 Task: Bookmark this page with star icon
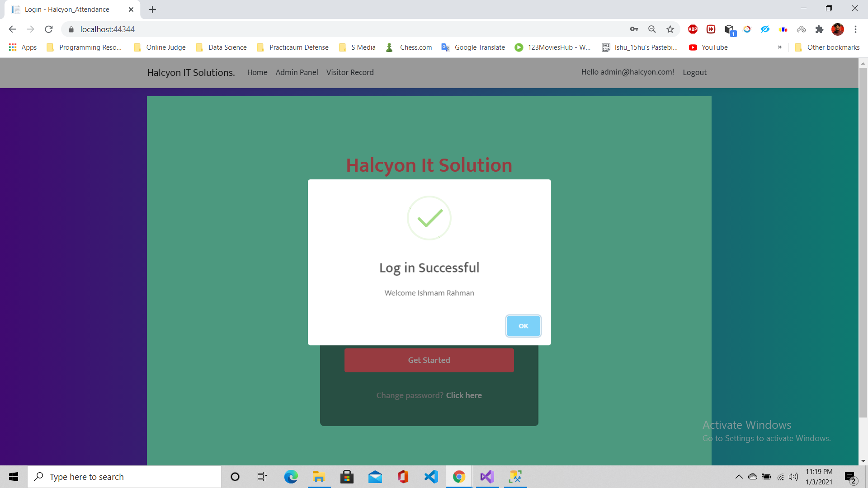670,29
